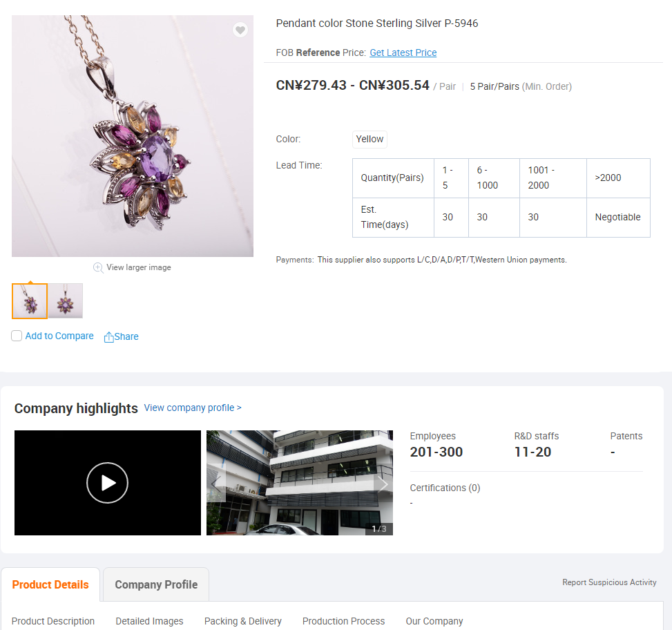Jump to Production Process section
672x630 pixels.
coord(344,621)
